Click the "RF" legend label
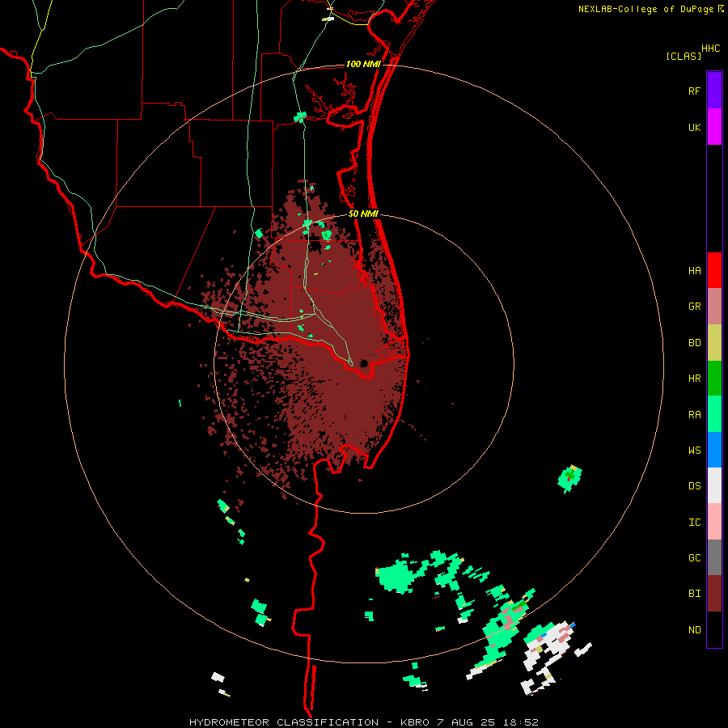The height and width of the screenshot is (728, 728). coord(694,91)
